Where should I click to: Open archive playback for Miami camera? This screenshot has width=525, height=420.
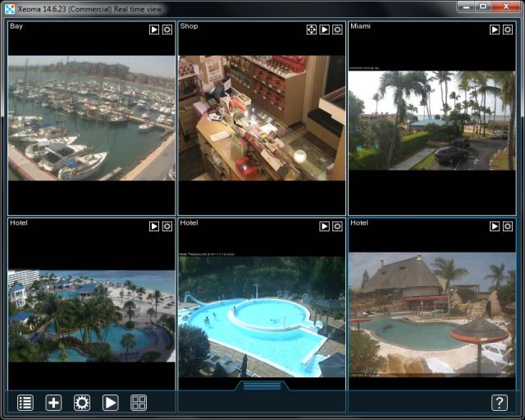(495, 30)
